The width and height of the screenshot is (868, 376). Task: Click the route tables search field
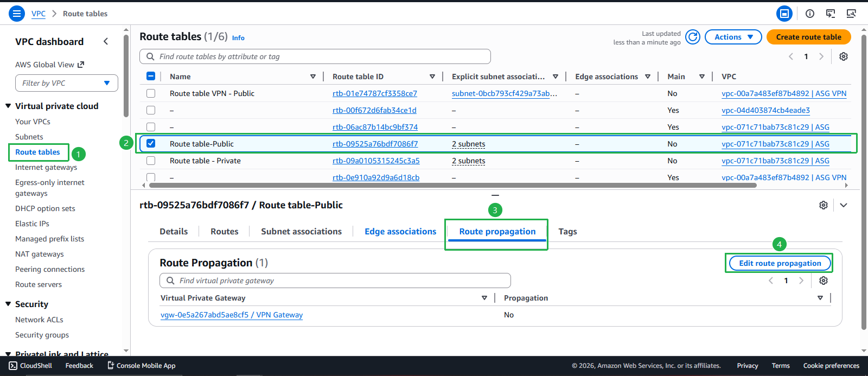click(x=315, y=56)
